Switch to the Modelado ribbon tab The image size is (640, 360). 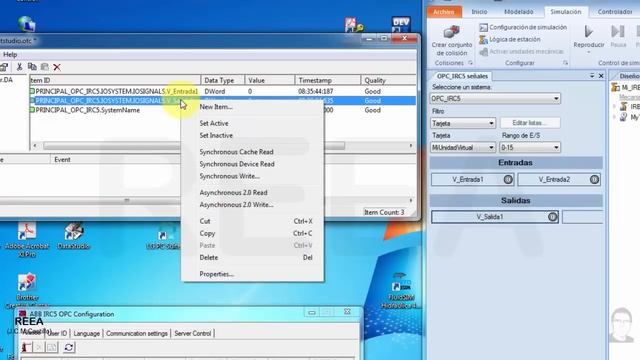click(518, 12)
